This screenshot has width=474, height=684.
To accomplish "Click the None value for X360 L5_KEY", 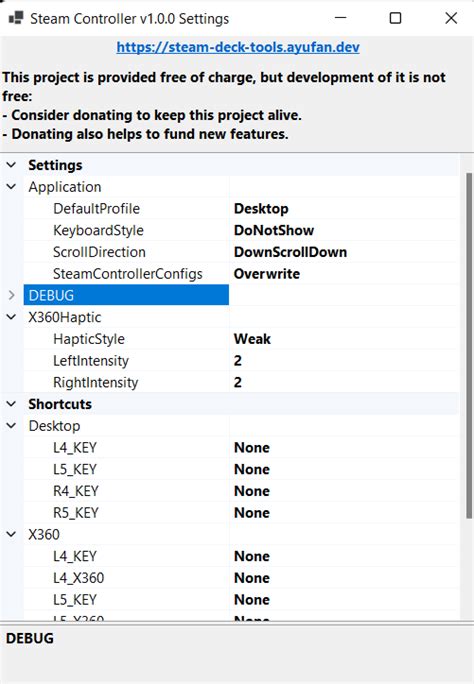I will tap(252, 600).
